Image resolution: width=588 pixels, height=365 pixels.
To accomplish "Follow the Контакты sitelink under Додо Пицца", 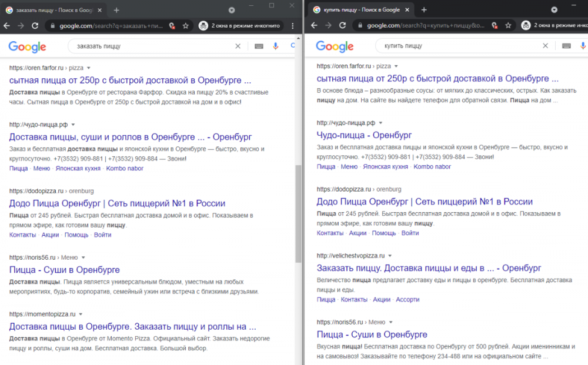I will tap(22, 235).
